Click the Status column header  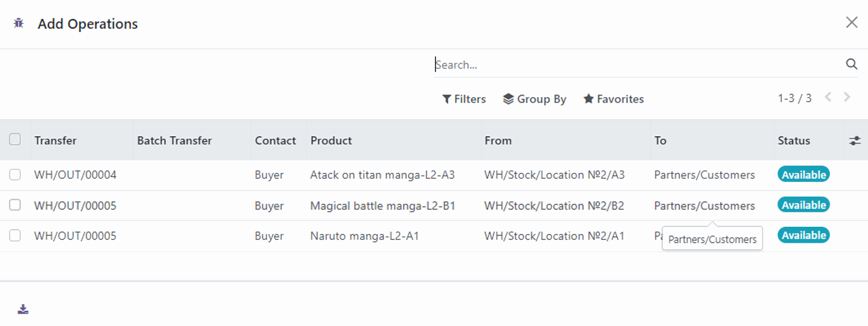coord(793,141)
